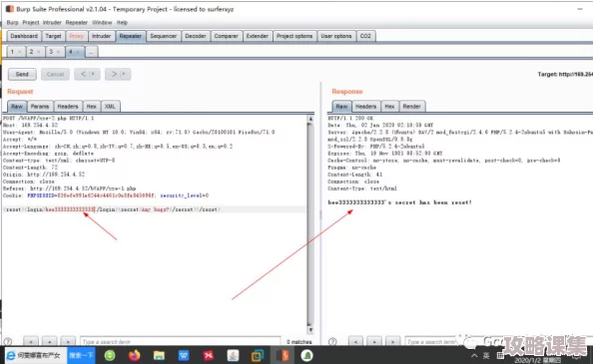Image resolution: width=593 pixels, height=364 pixels.
Task: Click the Burp Suite taskbar icon
Action: click(283, 355)
